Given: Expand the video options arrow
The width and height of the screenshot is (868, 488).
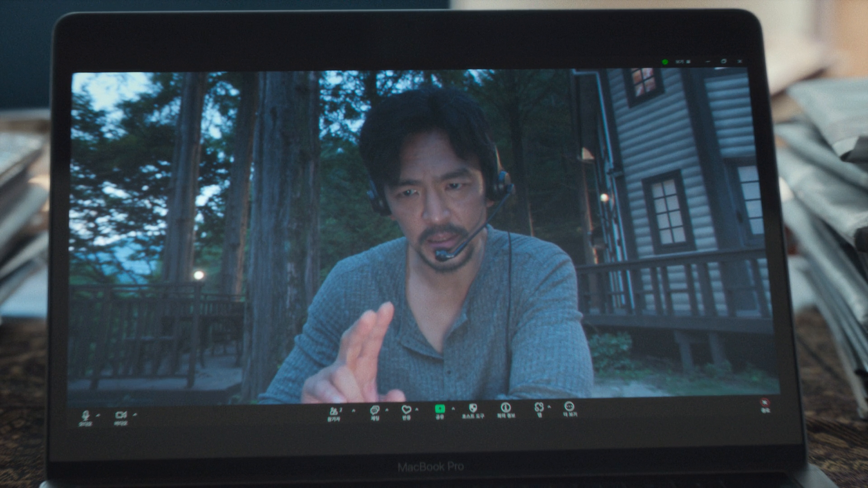Looking at the screenshot, I should (x=135, y=414).
